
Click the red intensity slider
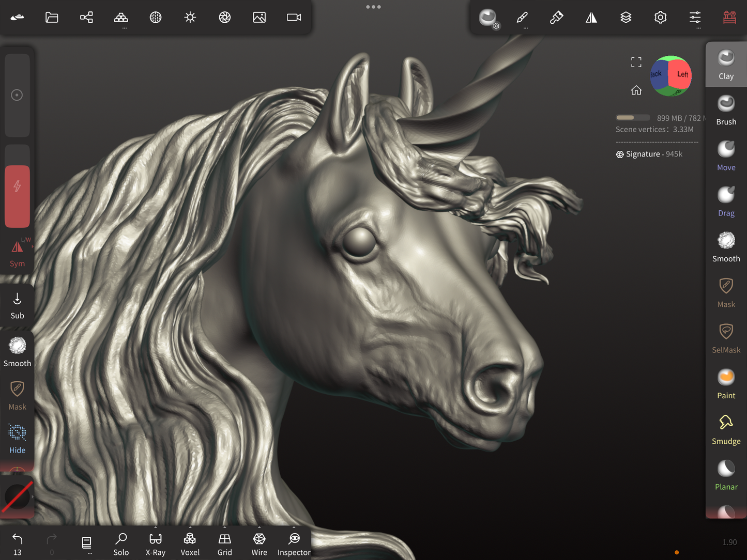click(17, 196)
